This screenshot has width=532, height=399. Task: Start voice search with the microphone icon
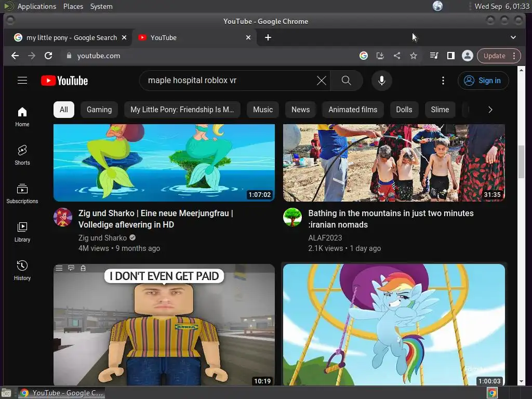[382, 81]
